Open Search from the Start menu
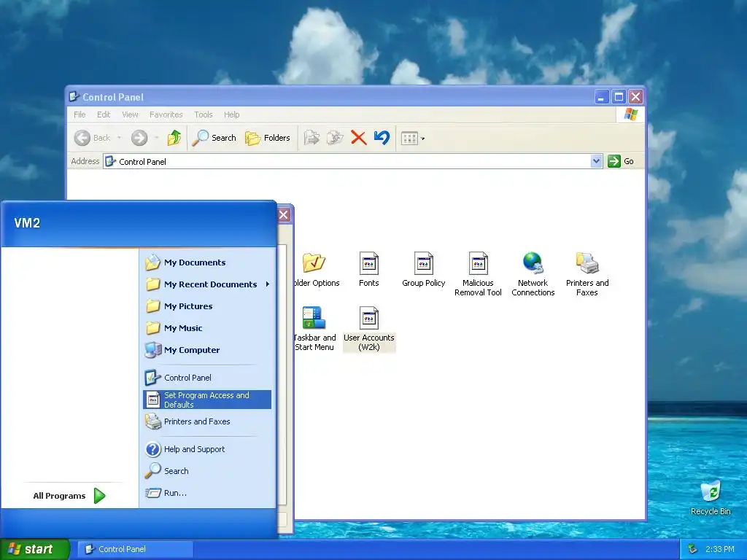The width and height of the screenshot is (747, 560). 207,471
